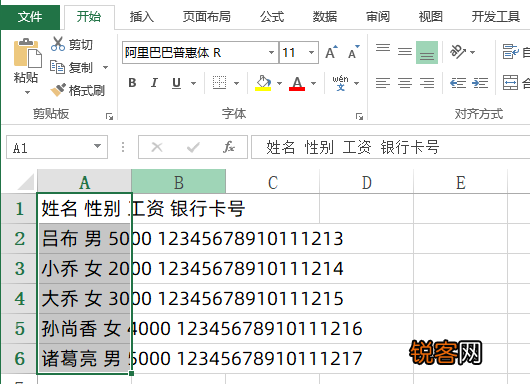The image size is (530, 384).
Task: Confirm formula bar entry checkmark
Action: coord(193,147)
